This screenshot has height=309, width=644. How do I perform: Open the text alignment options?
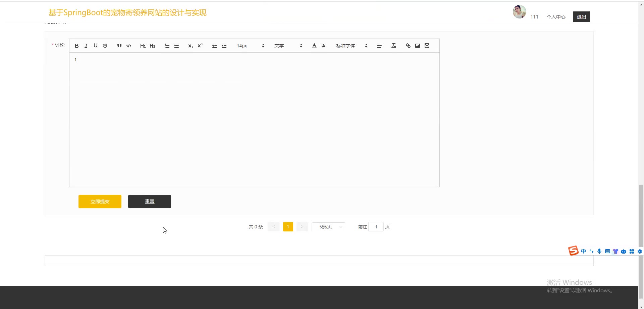point(379,46)
